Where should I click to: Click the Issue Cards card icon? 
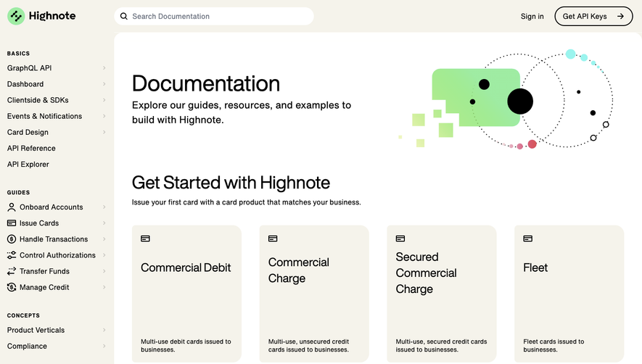12,223
